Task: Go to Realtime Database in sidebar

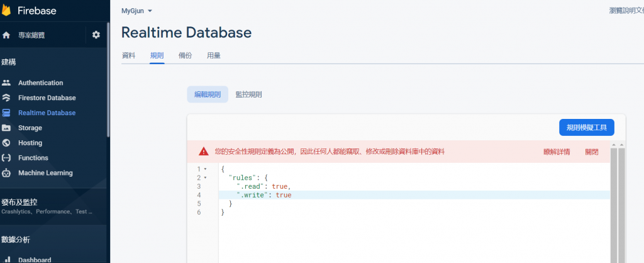Action: (x=47, y=113)
